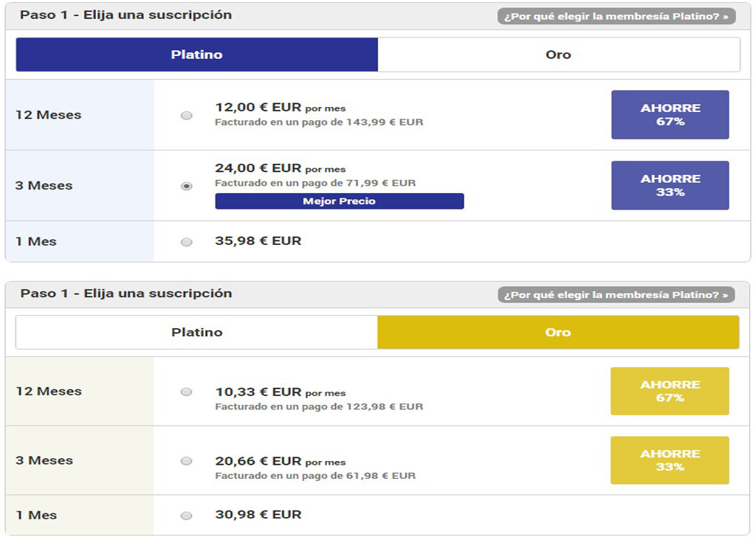Open top '¿Por qué elegir la membresía Platino?' link
The width and height of the screenshot is (756, 537).
click(616, 16)
